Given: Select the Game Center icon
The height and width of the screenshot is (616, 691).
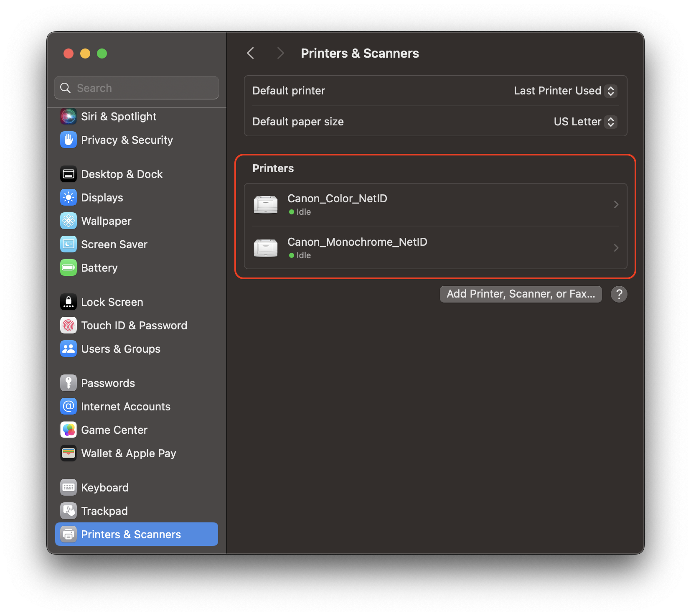Looking at the screenshot, I should tap(68, 430).
